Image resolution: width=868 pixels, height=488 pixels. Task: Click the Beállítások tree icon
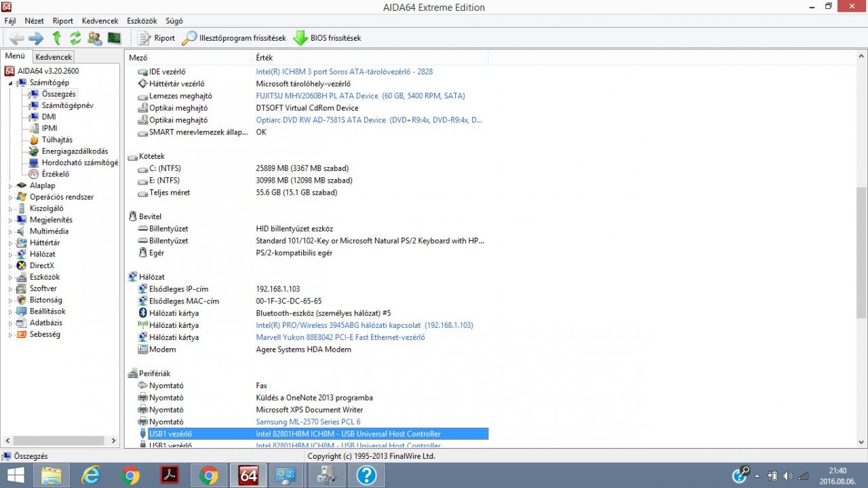pos(22,312)
